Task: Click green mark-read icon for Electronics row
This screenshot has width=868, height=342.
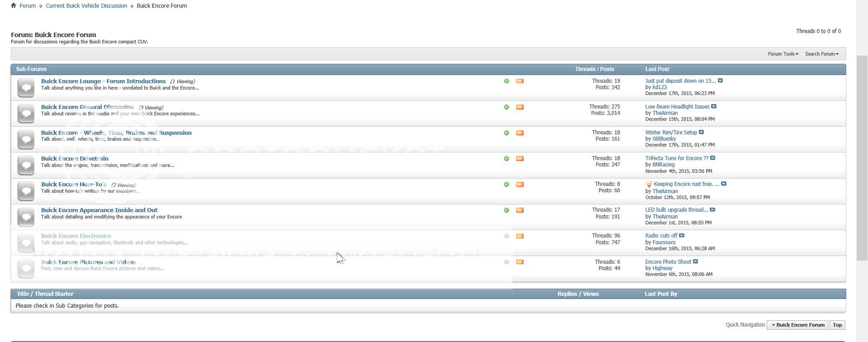Action: pyautogui.click(x=506, y=236)
